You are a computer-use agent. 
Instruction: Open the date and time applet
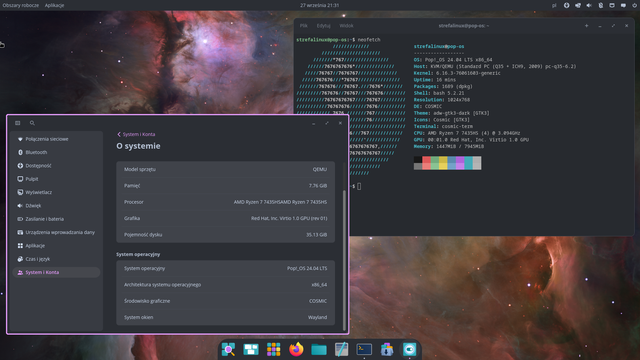click(320, 5)
